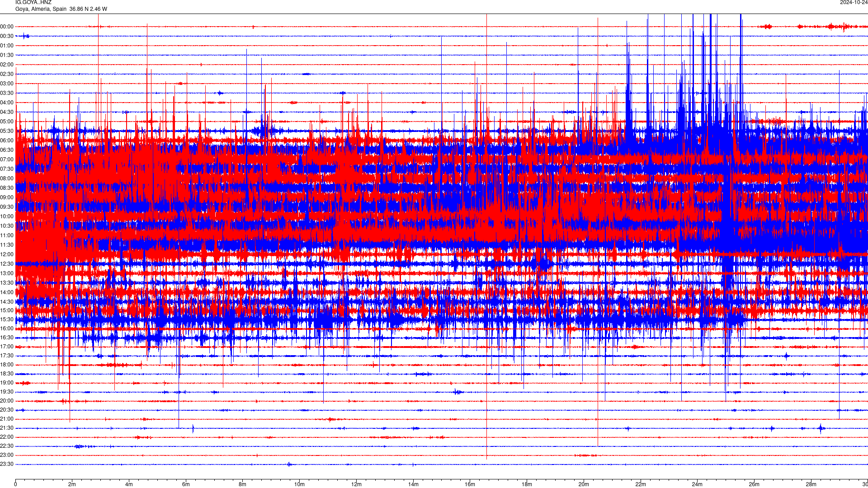The height and width of the screenshot is (488, 868).
Task: Select the 04:00 trace time label
Action: click(7, 103)
